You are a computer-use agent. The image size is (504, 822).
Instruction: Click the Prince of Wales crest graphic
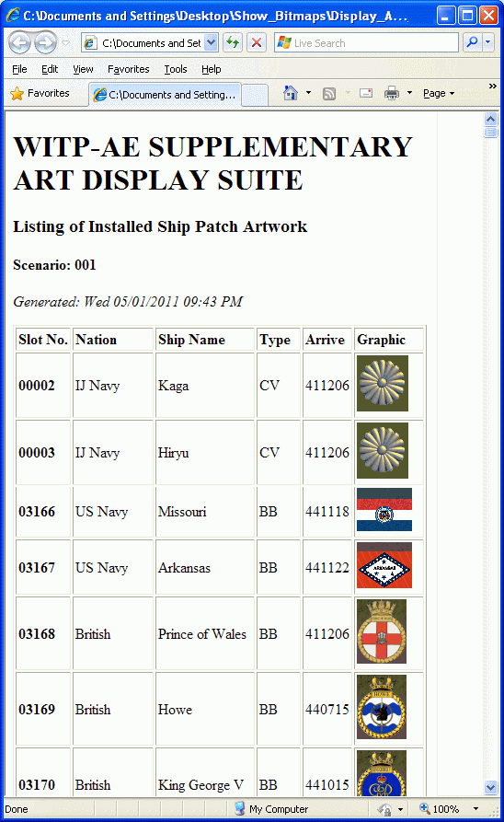382,631
